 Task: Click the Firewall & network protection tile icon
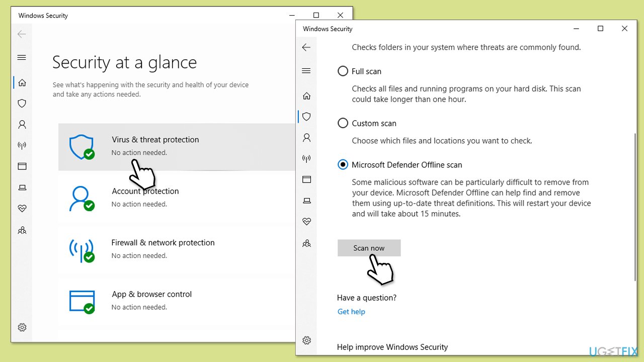(x=82, y=250)
